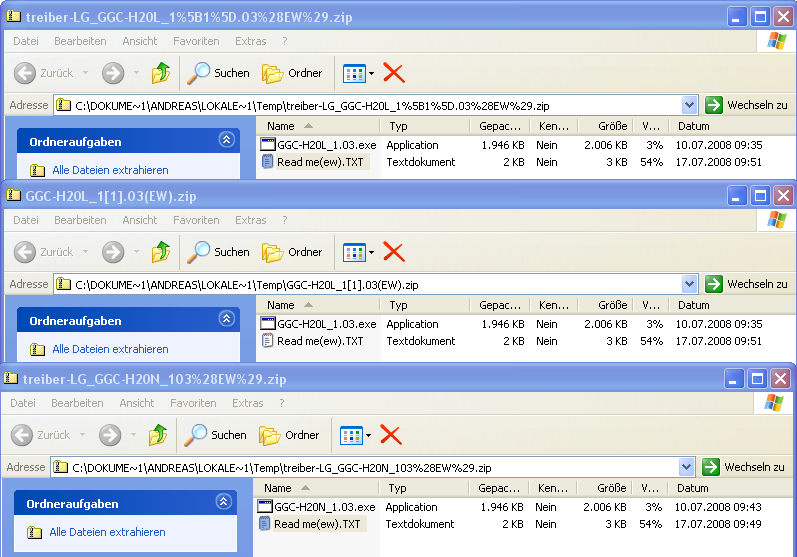The height and width of the screenshot is (557, 797).
Task: Click red delete X in treiber-LG_GGC-H20L window
Action: [394, 73]
